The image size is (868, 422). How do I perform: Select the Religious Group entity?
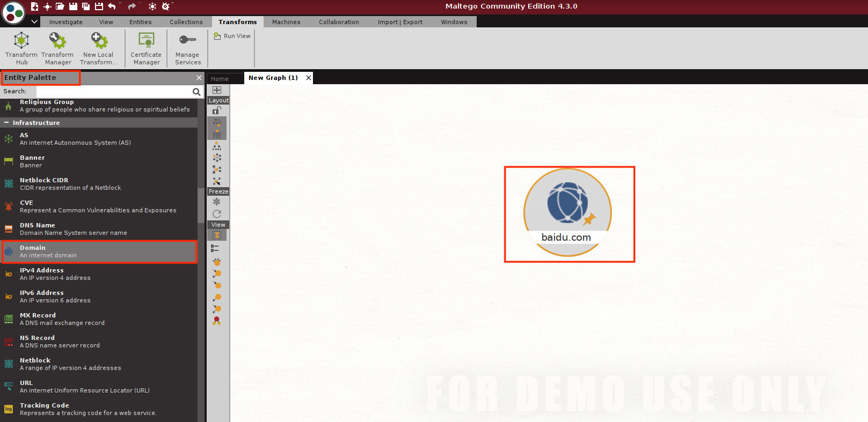99,106
